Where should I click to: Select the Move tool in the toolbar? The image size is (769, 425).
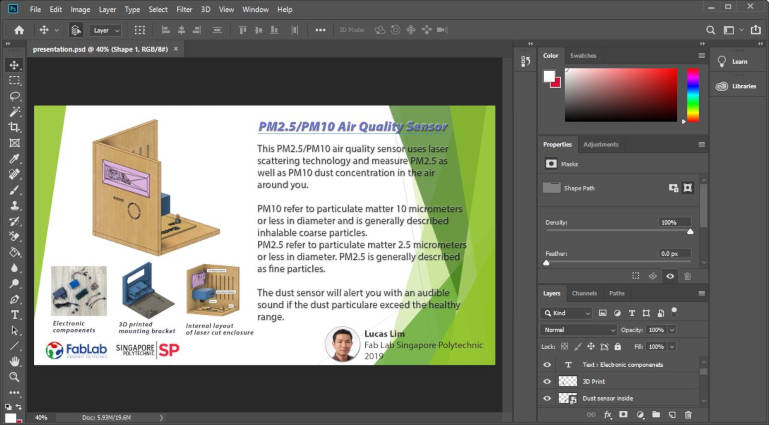14,64
